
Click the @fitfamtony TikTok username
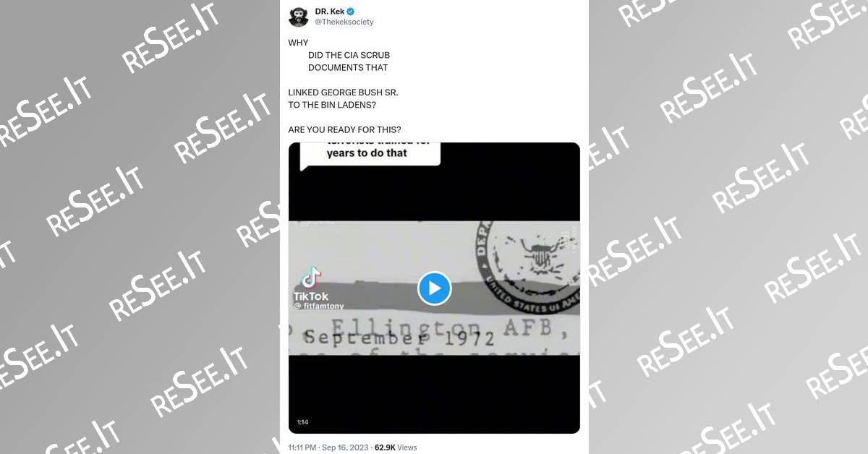pos(319,307)
